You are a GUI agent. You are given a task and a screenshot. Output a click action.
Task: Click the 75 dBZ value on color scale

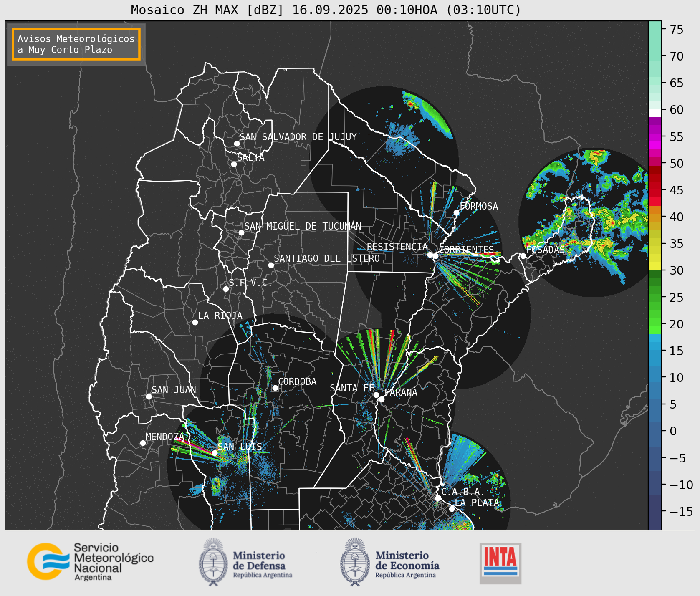coord(677,29)
